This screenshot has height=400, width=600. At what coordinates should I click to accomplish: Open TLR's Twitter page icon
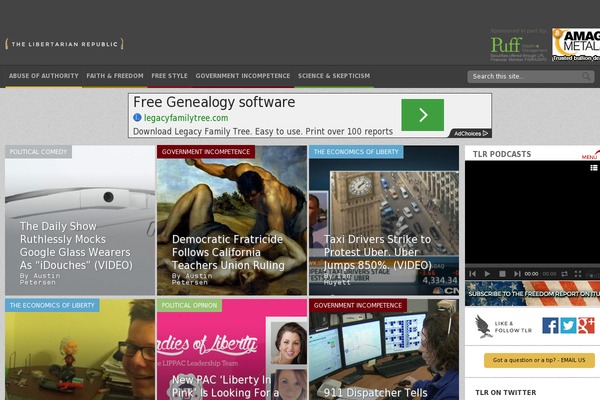[x=568, y=326]
